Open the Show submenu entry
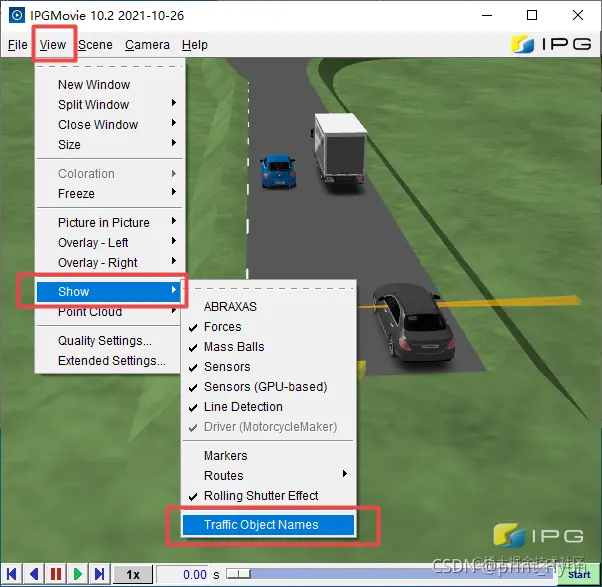602x587 pixels. [x=109, y=292]
